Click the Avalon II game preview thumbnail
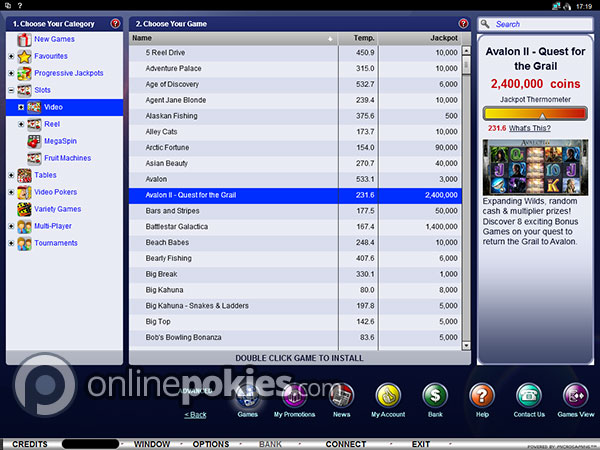The width and height of the screenshot is (600, 450). (x=535, y=167)
